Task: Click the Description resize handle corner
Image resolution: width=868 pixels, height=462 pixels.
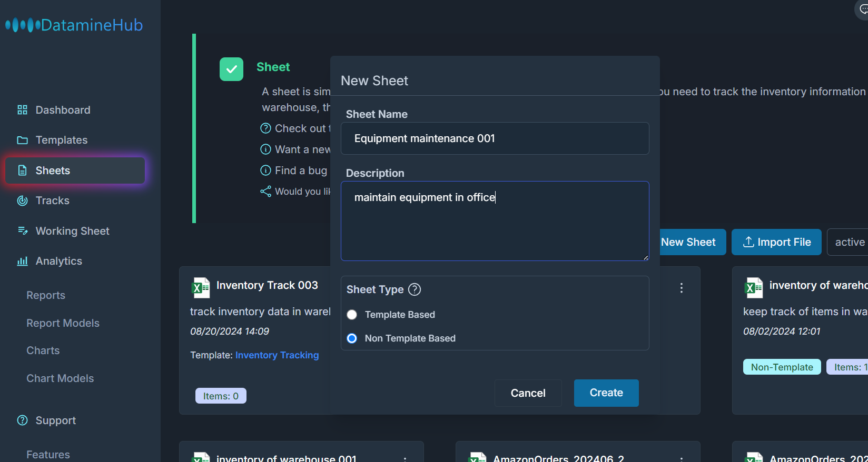Action: (646, 257)
